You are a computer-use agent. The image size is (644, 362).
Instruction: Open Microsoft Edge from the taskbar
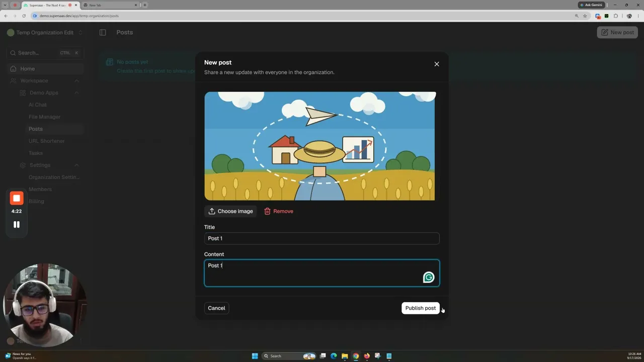pos(334,356)
